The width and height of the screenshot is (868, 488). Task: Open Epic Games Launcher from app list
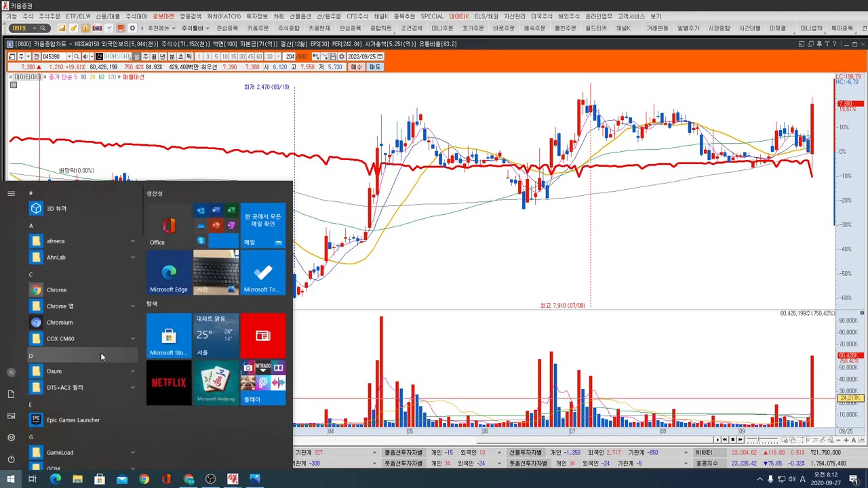pyautogui.click(x=73, y=420)
